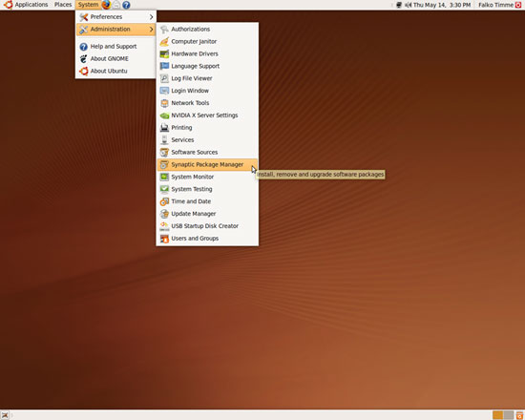Image resolution: width=525 pixels, height=420 pixels.
Task: Expand the Administration submenu entry
Action: tap(115, 30)
